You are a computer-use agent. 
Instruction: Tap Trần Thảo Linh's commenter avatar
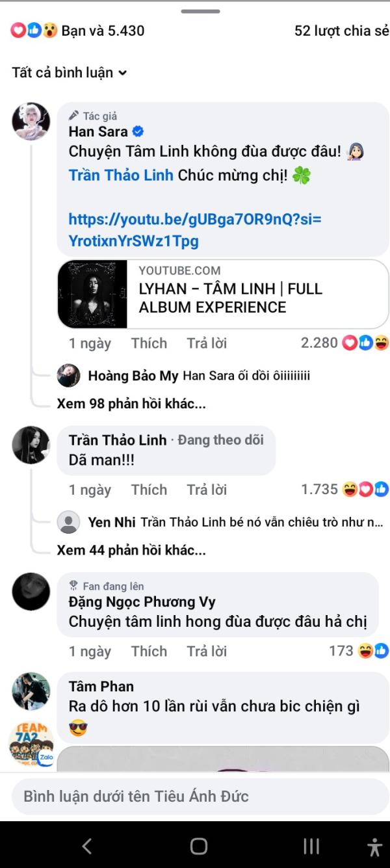[x=31, y=445]
